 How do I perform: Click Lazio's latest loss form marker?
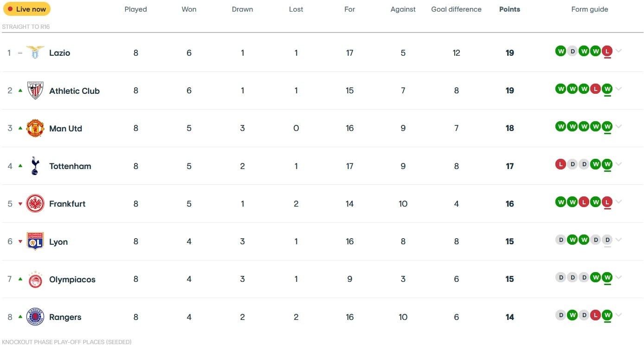tap(607, 51)
